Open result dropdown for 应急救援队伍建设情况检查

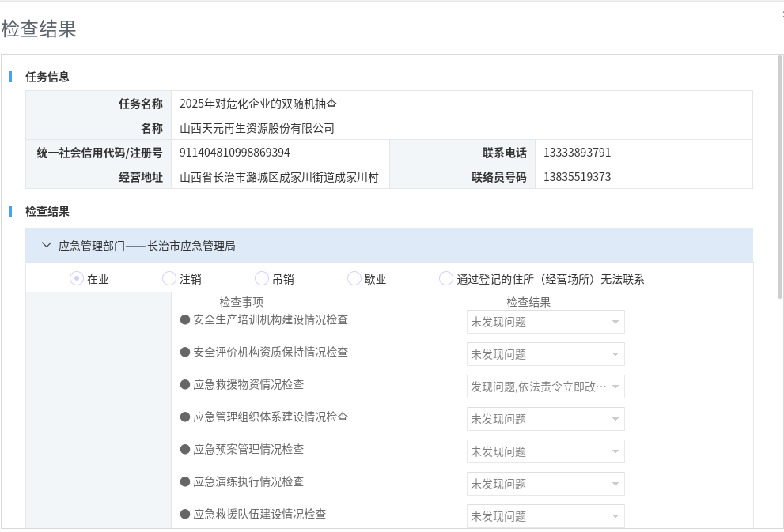(545, 516)
